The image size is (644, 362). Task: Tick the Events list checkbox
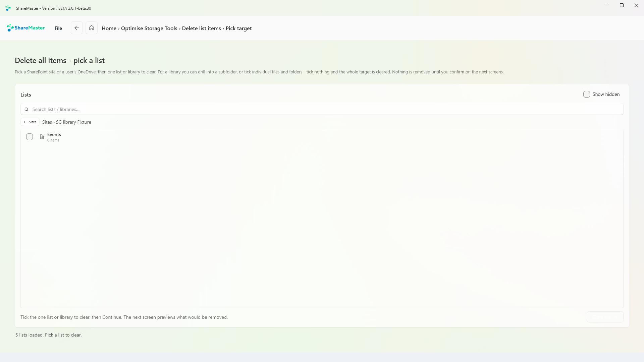30,137
